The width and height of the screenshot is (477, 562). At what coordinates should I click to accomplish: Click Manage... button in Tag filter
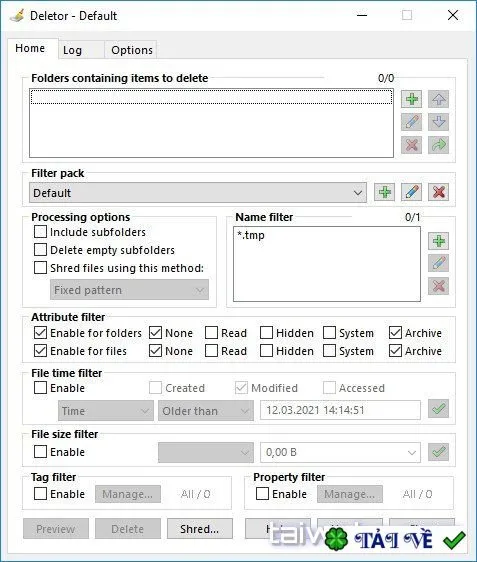[x=128, y=494]
